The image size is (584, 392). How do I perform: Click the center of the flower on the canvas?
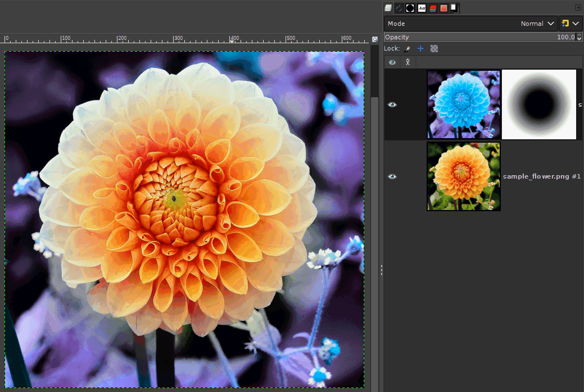click(174, 199)
